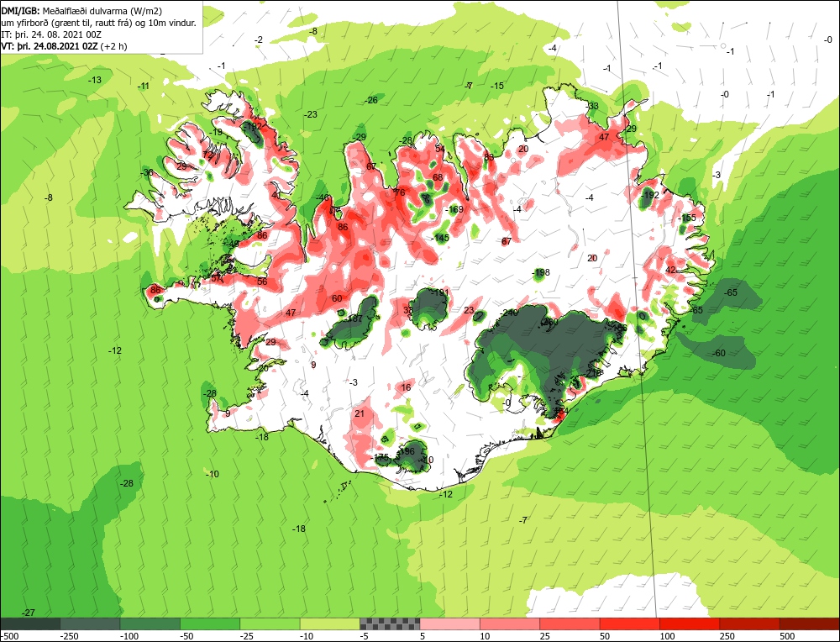
Task: Click the "-27" value in the corner
Action: 28,613
